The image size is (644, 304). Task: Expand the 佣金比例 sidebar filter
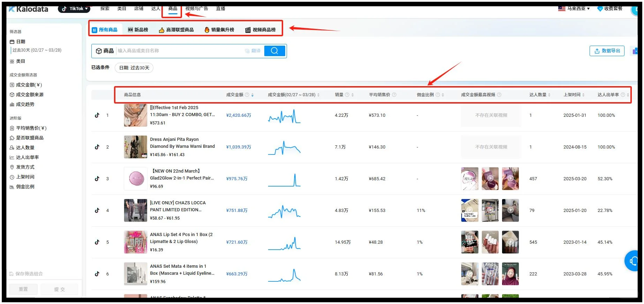click(x=22, y=187)
